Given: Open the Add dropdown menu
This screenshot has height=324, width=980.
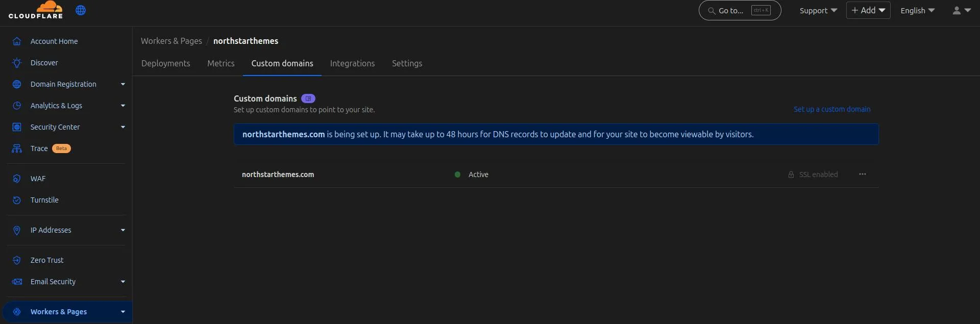Looking at the screenshot, I should click(868, 10).
